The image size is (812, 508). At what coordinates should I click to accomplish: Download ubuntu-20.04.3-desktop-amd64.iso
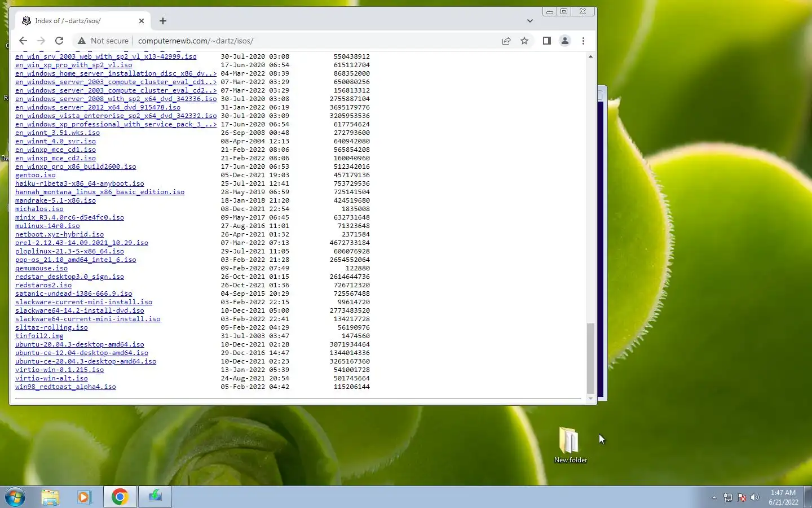pos(80,344)
